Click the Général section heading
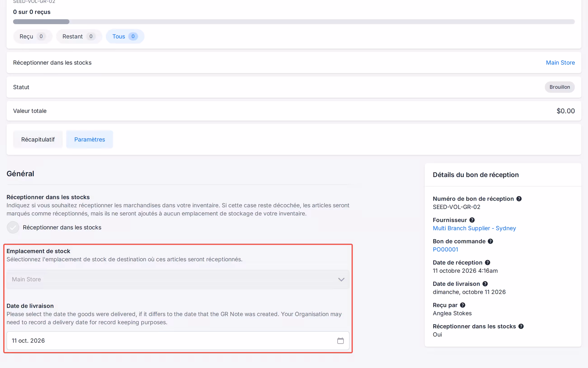The height and width of the screenshot is (368, 588). (x=20, y=174)
